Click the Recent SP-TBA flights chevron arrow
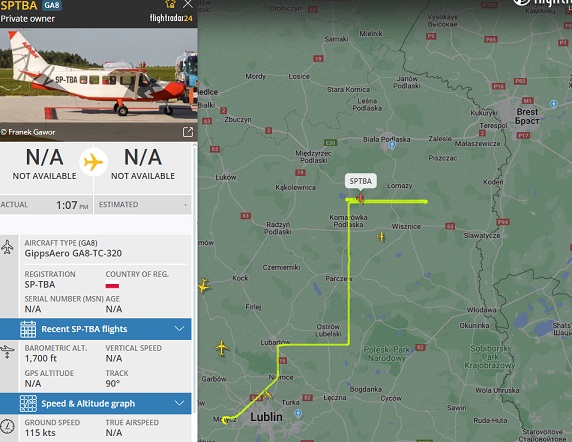 point(179,329)
